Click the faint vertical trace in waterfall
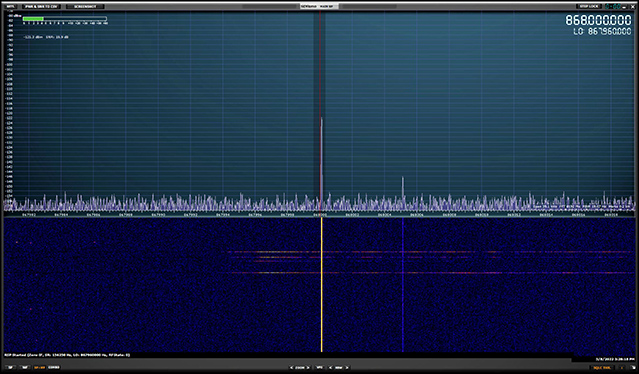Image resolution: width=639 pixels, height=374 pixels. coord(403,284)
